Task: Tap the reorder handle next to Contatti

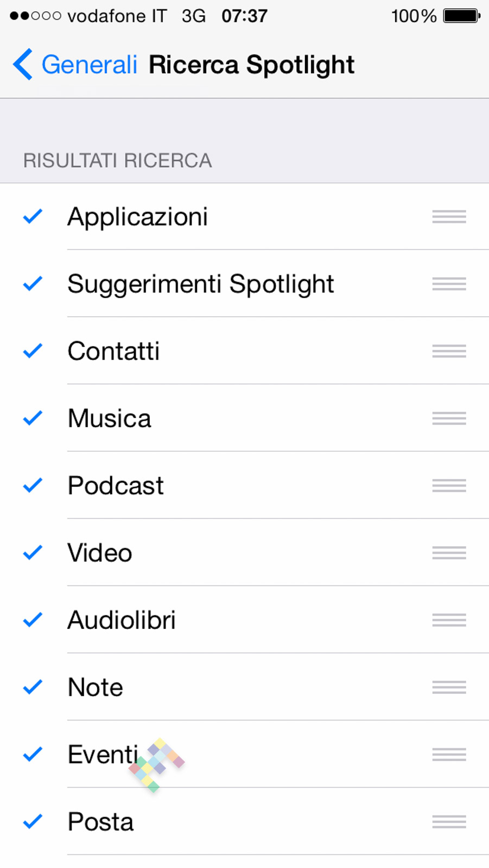Action: [449, 351]
